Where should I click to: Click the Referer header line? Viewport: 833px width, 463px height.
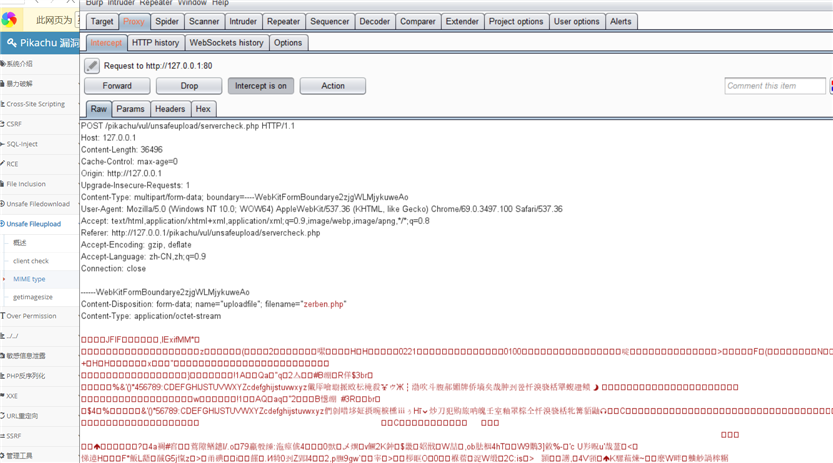click(x=200, y=233)
